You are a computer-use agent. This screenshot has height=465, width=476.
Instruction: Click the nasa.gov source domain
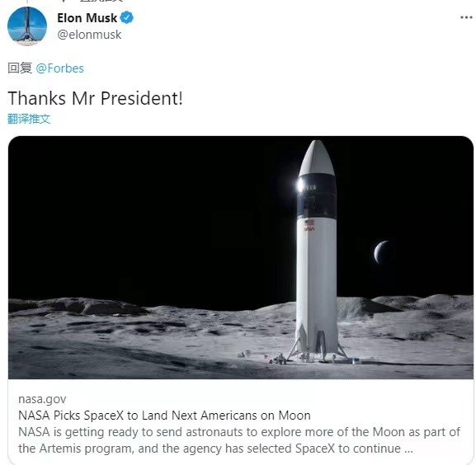click(42, 399)
